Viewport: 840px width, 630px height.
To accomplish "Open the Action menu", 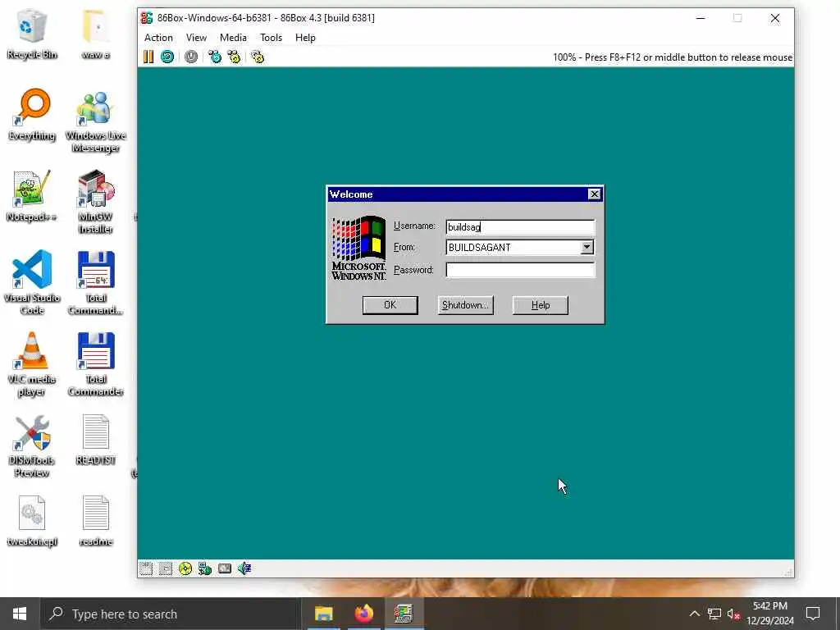I will coord(158,38).
